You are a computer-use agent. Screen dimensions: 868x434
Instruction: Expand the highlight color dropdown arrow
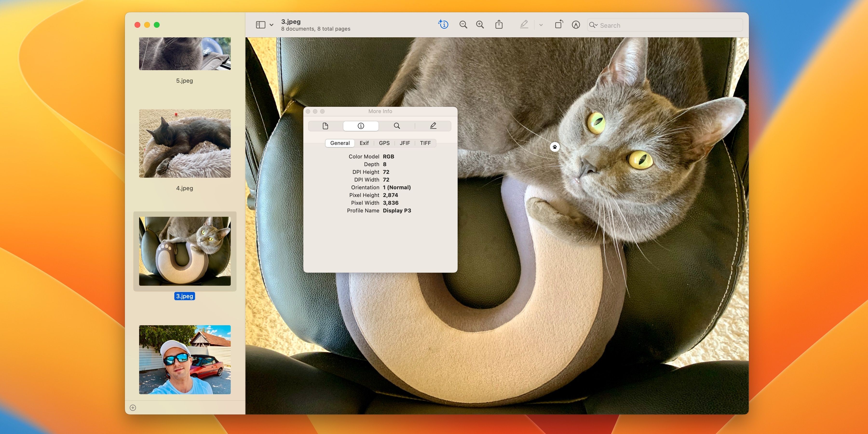[x=541, y=25]
